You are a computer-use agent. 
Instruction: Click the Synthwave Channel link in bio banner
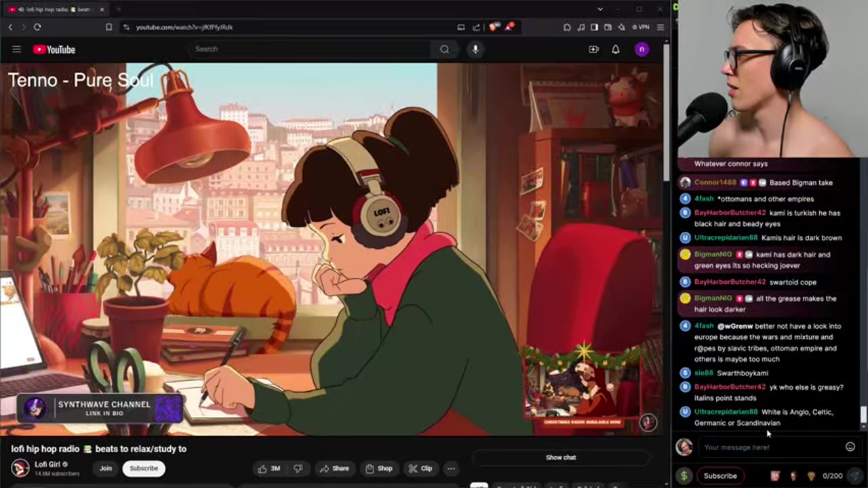[x=100, y=408]
